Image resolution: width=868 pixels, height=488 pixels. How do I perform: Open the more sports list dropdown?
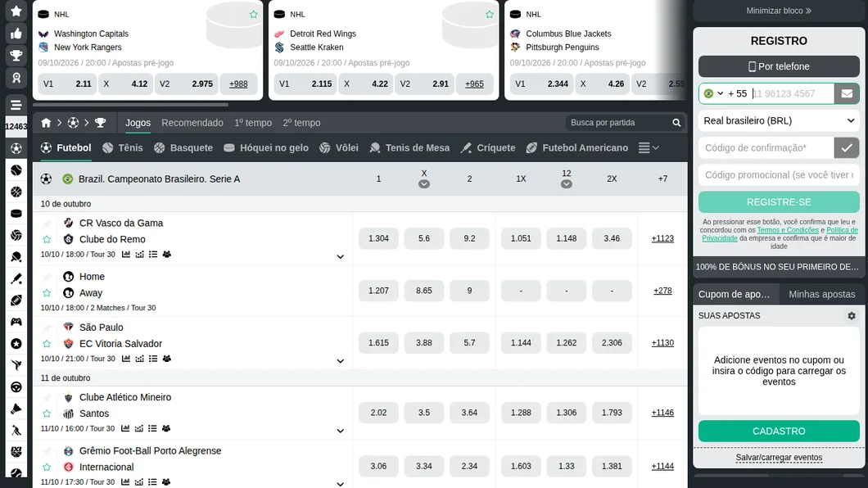[649, 147]
